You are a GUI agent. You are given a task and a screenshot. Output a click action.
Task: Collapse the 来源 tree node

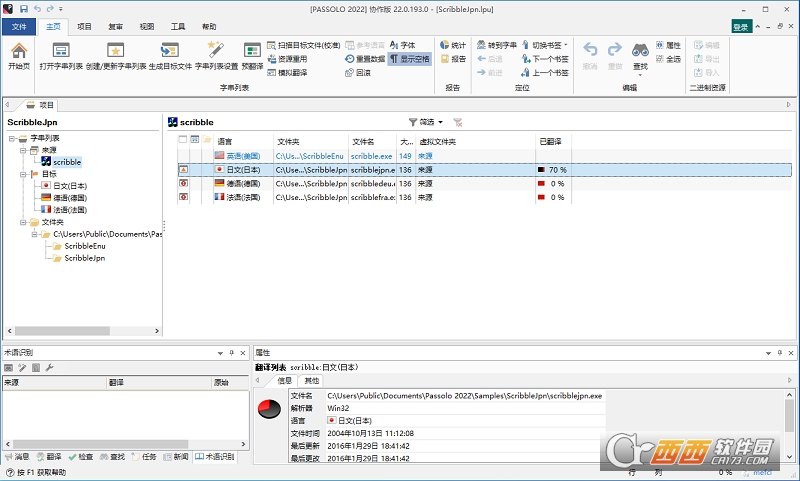click(x=22, y=150)
